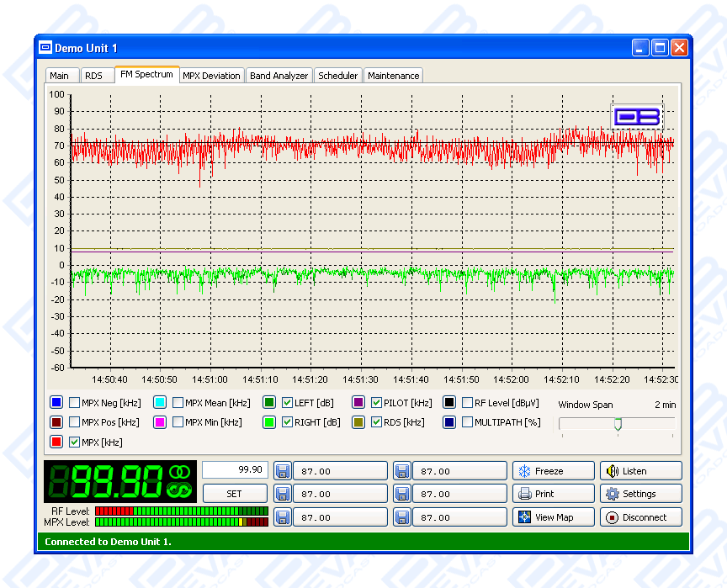727x588 pixels.
Task: Click the DB logo on the graph
Action: pyautogui.click(x=636, y=116)
